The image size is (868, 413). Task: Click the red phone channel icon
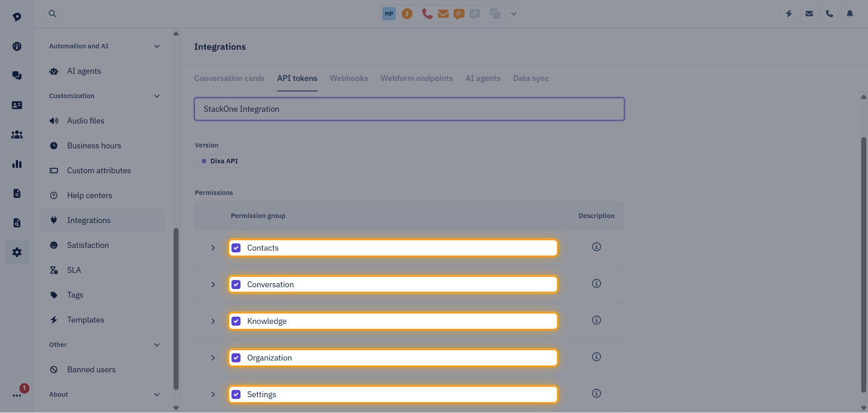pos(427,14)
